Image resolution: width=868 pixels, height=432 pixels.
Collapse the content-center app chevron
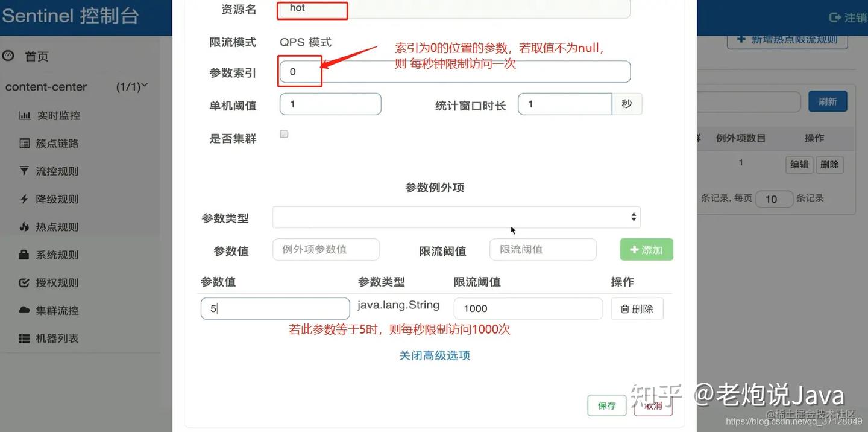click(x=144, y=86)
